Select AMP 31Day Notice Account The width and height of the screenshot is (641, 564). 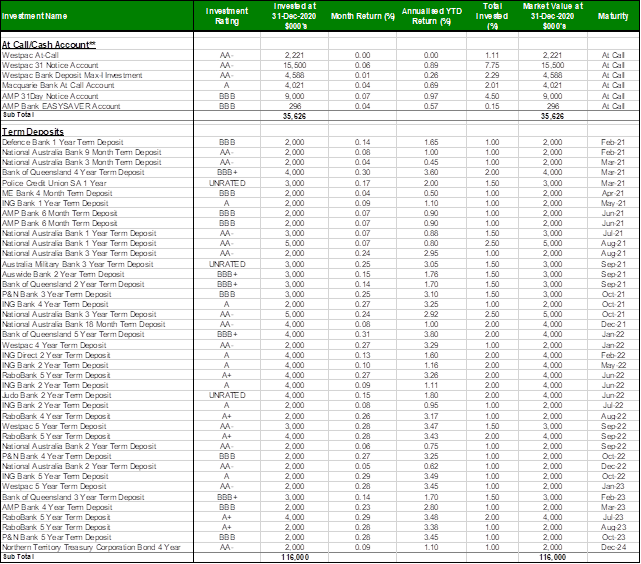50,96
